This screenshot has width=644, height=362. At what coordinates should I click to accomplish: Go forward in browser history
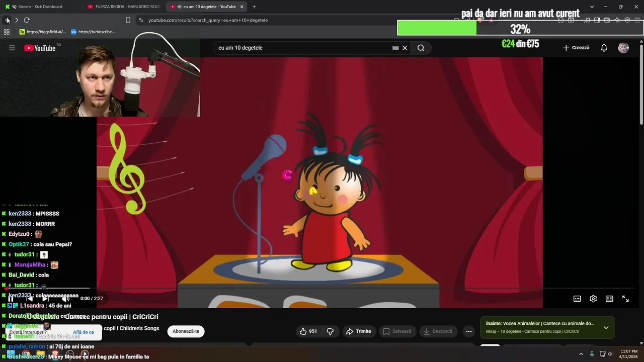coord(17,20)
